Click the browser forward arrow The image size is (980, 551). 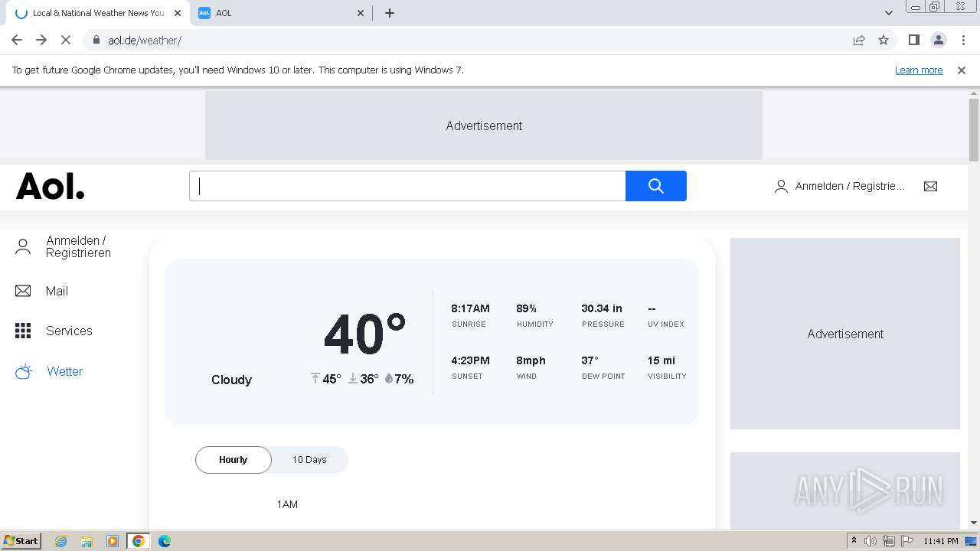click(x=41, y=40)
